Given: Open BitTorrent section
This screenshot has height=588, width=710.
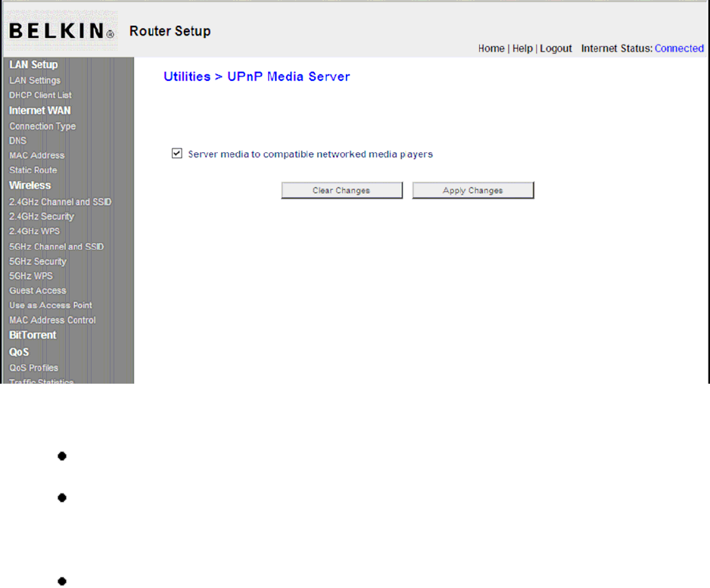Looking at the screenshot, I should point(33,335).
